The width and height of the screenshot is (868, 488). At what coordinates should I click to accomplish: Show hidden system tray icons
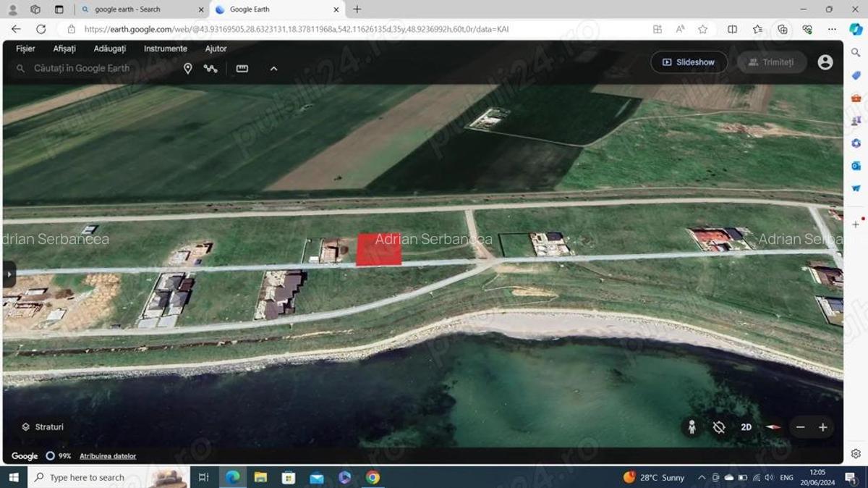pyautogui.click(x=701, y=478)
